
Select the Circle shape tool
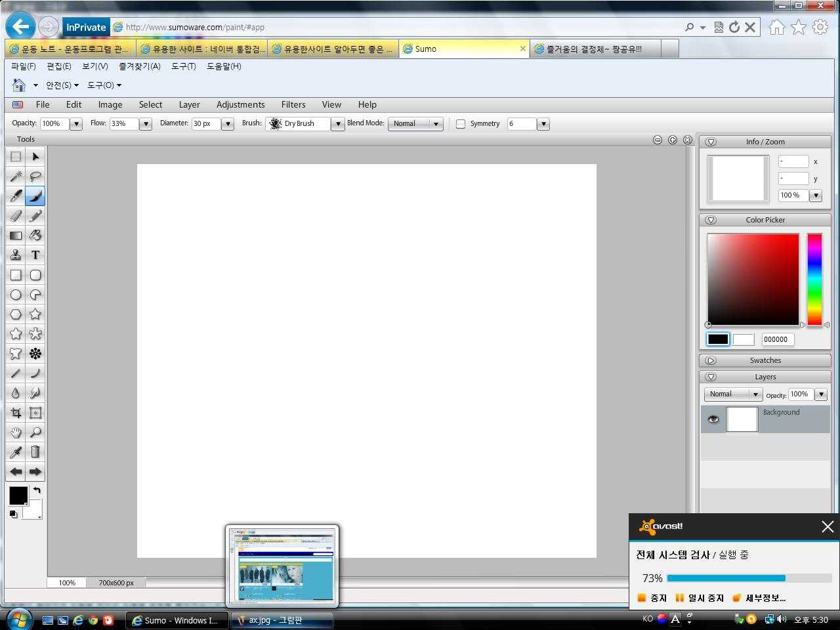(16, 295)
